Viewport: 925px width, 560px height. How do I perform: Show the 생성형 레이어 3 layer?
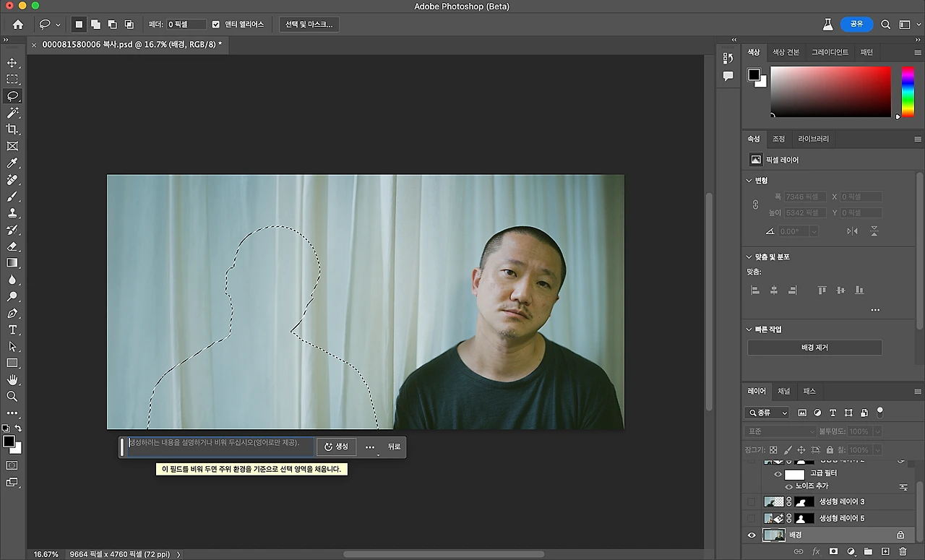pyautogui.click(x=752, y=501)
